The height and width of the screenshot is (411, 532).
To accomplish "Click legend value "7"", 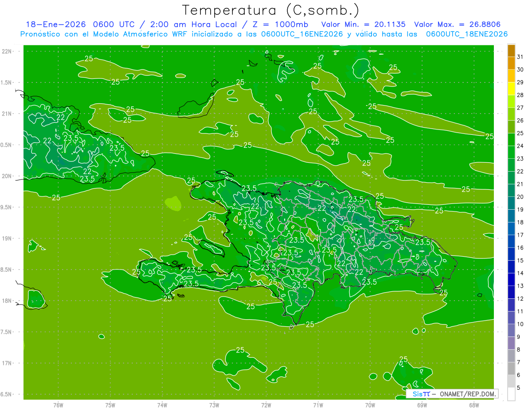I will point(519,362).
